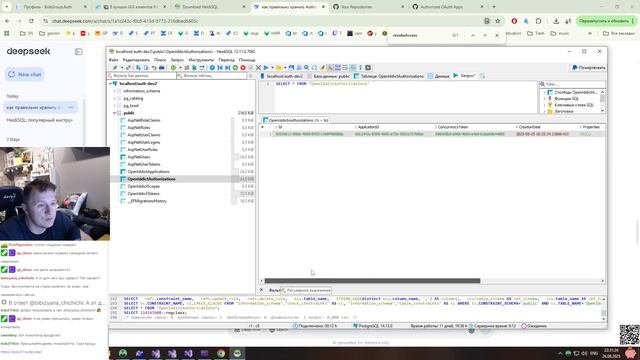Click the browser restart and update button
Image resolution: width=640 pixels, height=360 pixels.
point(607,21)
